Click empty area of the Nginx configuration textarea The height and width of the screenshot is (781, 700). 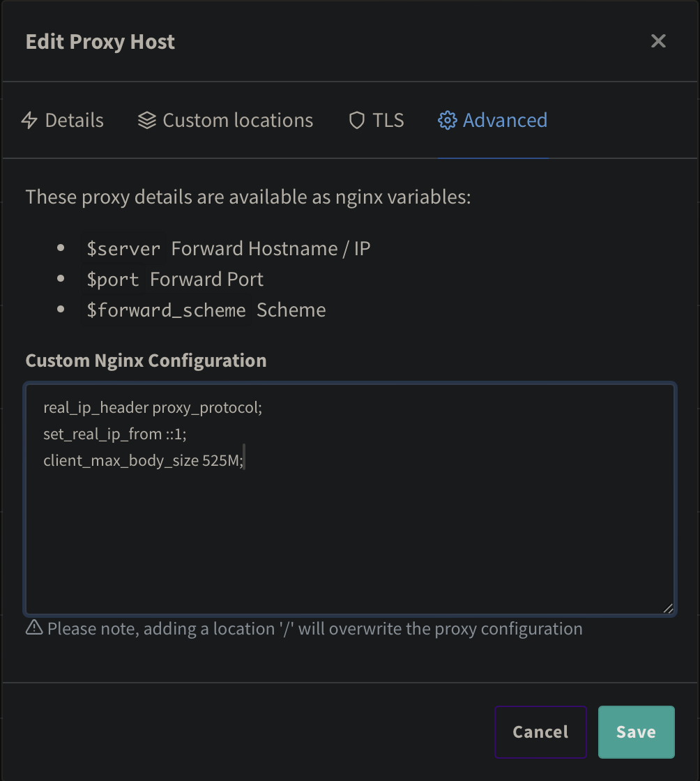coord(349,544)
